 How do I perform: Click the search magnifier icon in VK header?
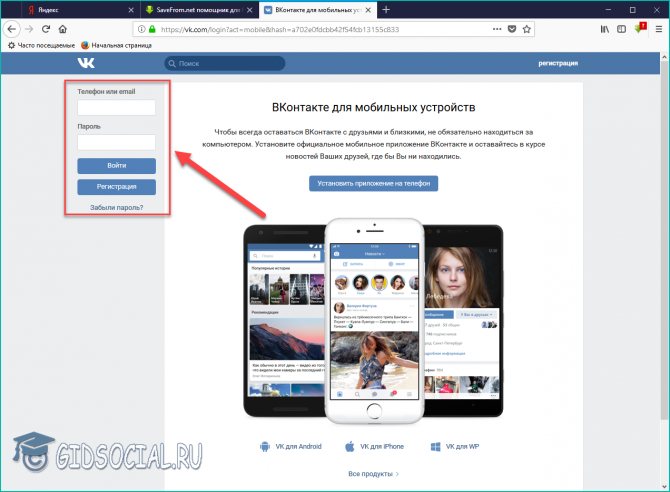[172, 63]
